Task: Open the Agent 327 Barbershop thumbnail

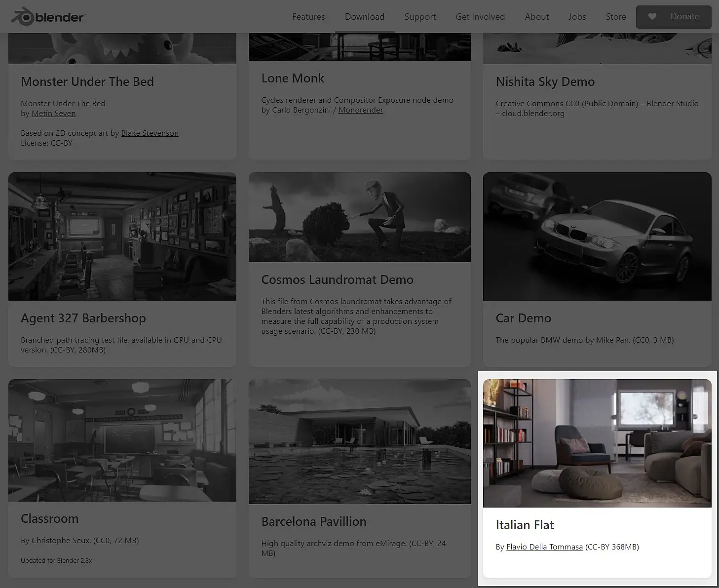Action: (122, 236)
